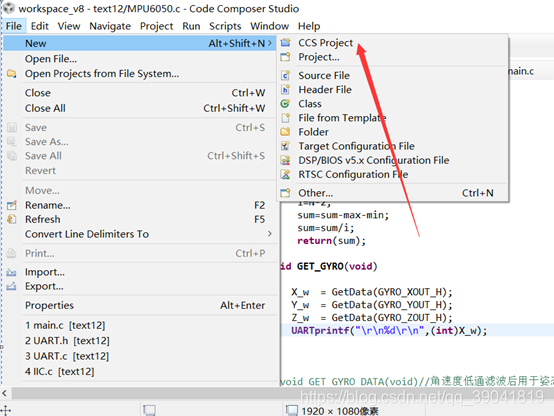Screen dimensions: 554x416
Task: Click the Y_w = GetData(GYRO_YOUT_H) line
Action: (372, 305)
